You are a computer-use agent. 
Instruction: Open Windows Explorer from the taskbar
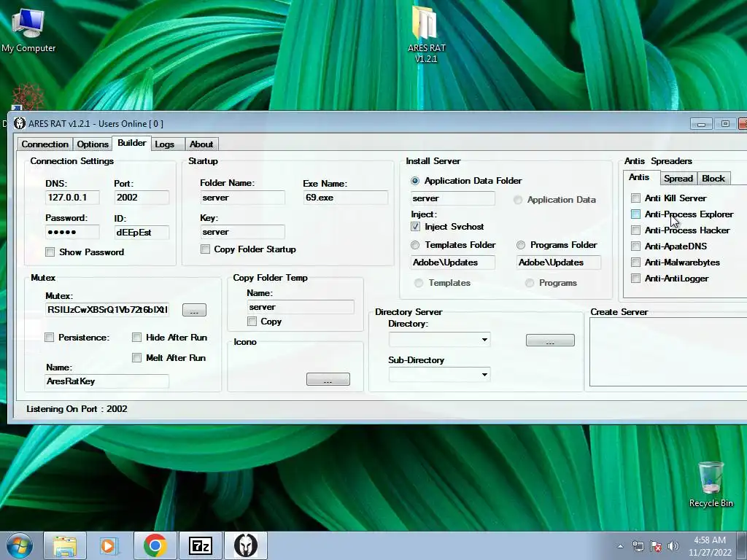click(x=65, y=545)
